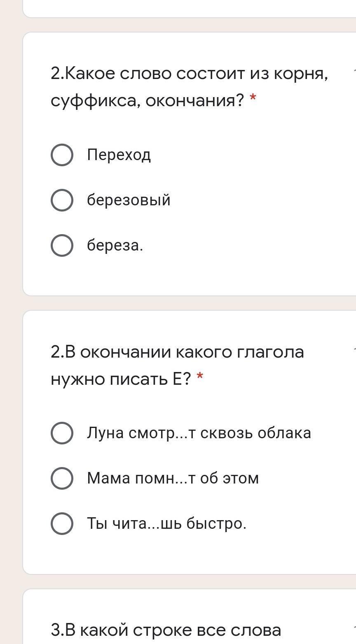Click question title about корня, суффикса, окончания
This screenshot has height=644, width=356.
click(x=190, y=87)
